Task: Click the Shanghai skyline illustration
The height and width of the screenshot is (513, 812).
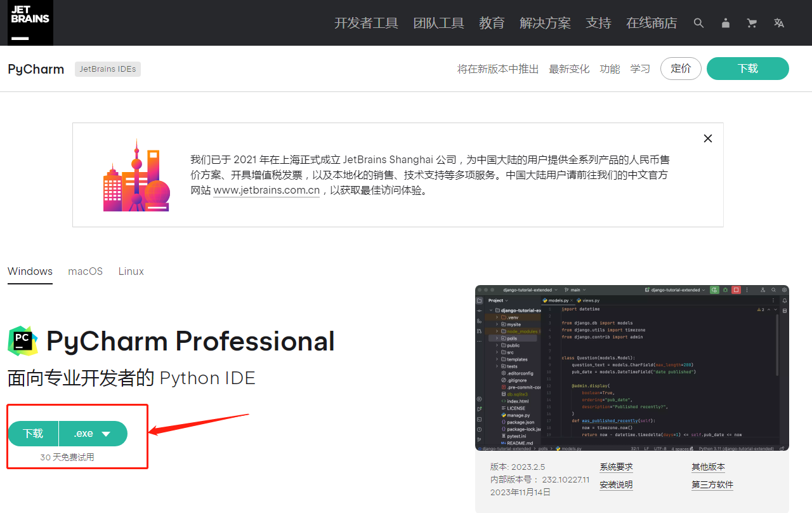Action: (136, 176)
